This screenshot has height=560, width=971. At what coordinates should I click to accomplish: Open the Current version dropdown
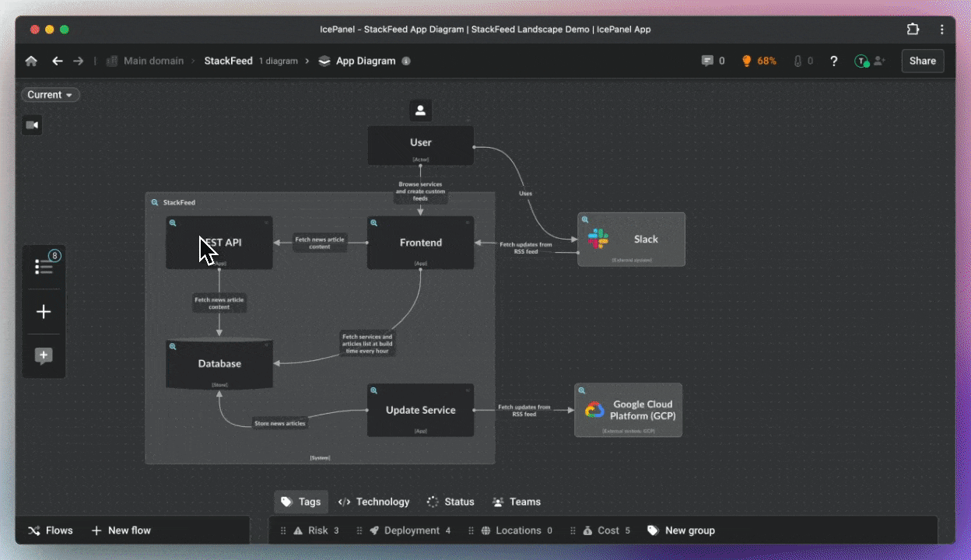51,95
